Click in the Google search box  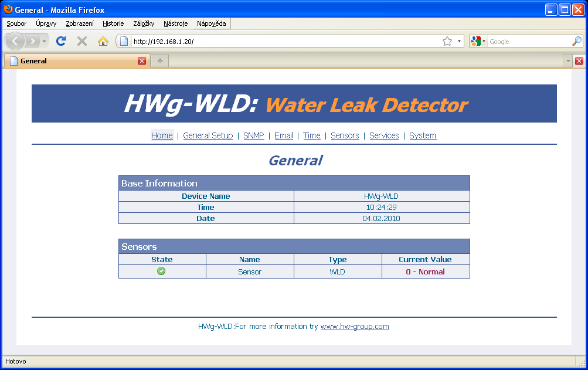pos(529,41)
